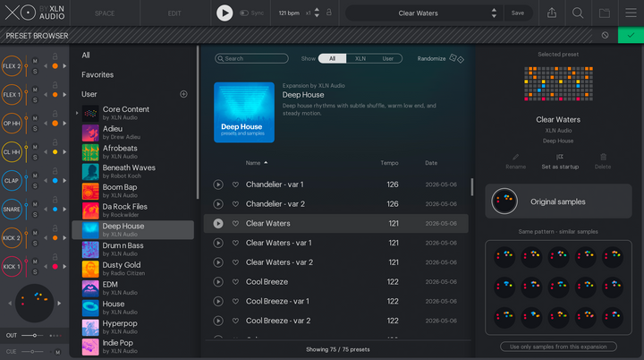Mute the CLAP channel
644x360 pixels.
(x=35, y=176)
